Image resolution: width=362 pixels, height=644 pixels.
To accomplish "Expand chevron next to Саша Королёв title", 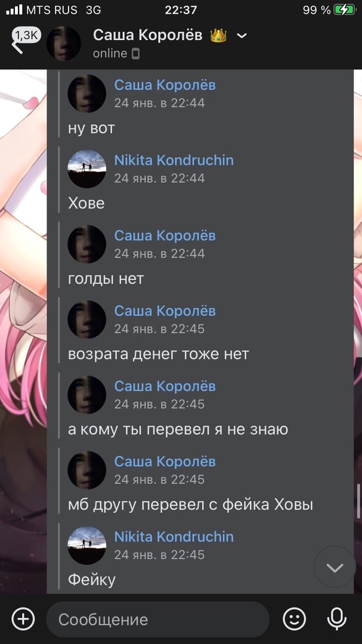I will coord(242,36).
